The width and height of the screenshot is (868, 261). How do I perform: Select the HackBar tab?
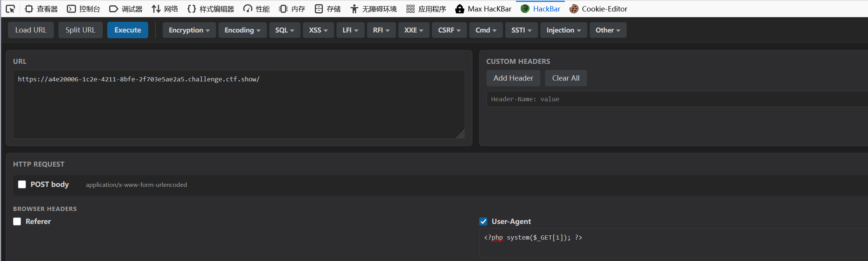(x=540, y=9)
